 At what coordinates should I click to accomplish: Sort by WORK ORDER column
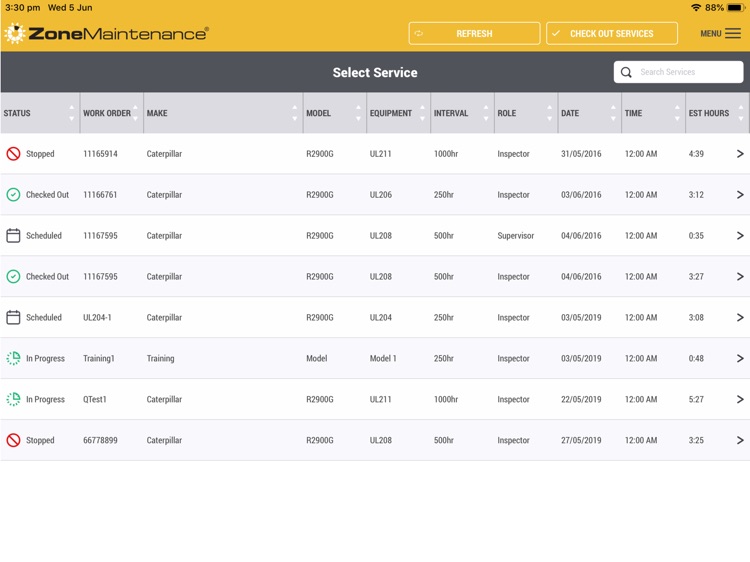111,113
